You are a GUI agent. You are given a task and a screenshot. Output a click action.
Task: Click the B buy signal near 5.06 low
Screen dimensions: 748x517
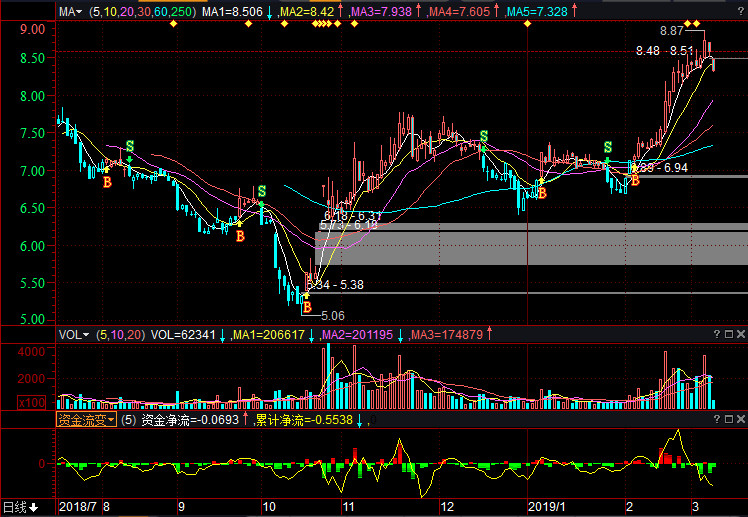pyautogui.click(x=307, y=308)
